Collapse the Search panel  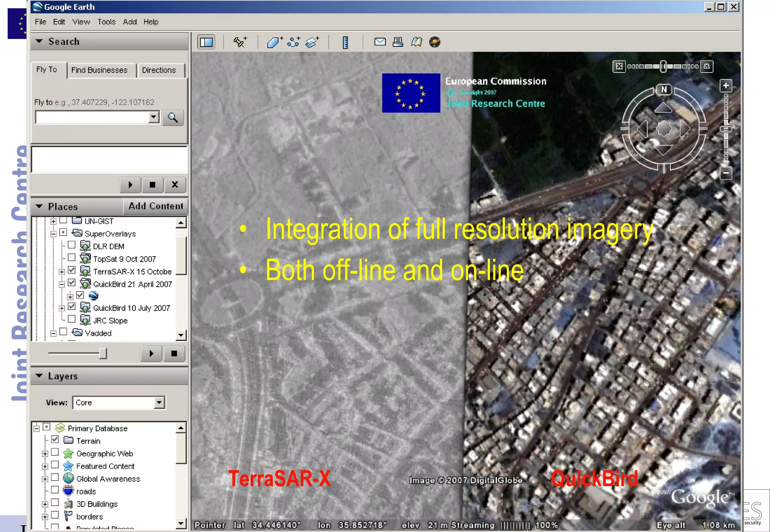coord(39,41)
